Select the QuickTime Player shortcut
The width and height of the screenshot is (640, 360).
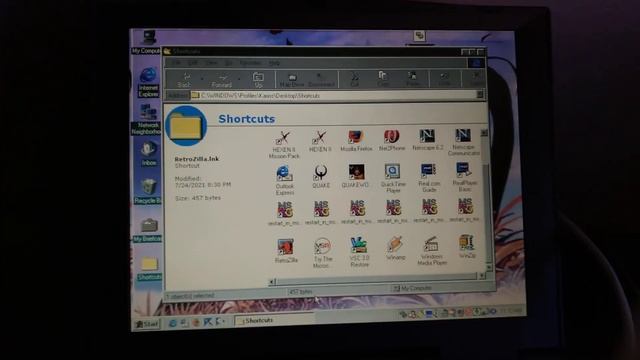coord(393,178)
